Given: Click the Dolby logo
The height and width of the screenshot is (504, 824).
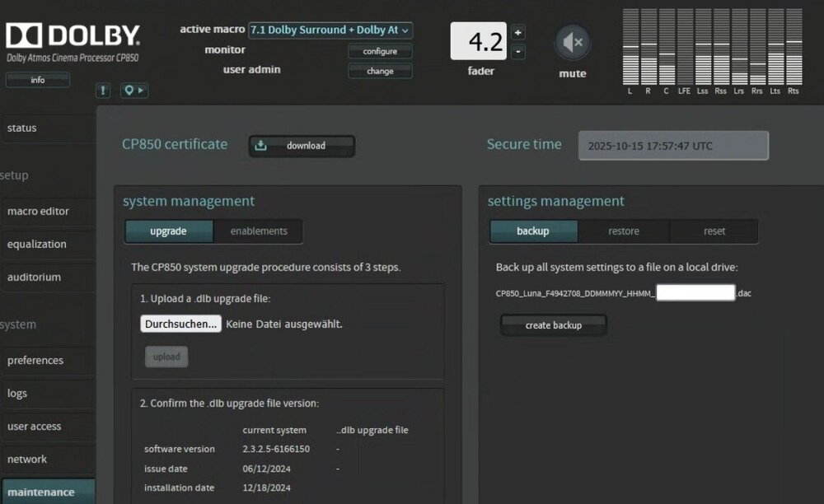Looking at the screenshot, I should (x=73, y=35).
